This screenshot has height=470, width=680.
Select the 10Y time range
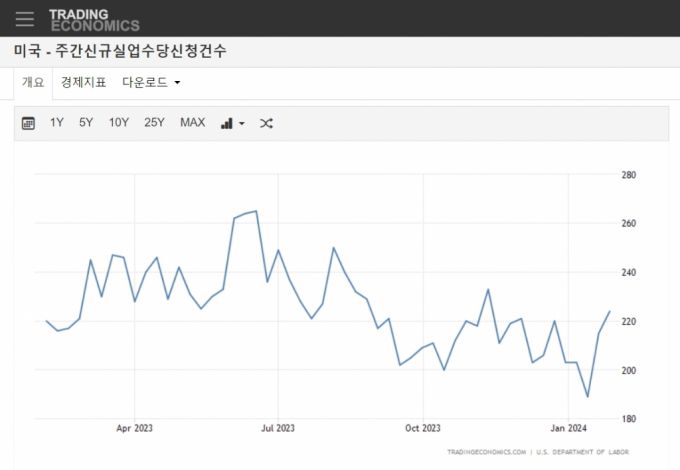tap(119, 123)
